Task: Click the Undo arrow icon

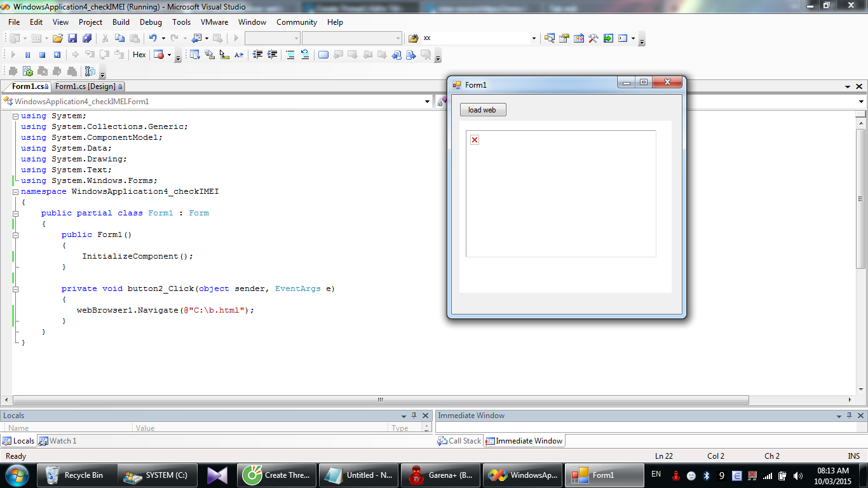Action: (153, 38)
